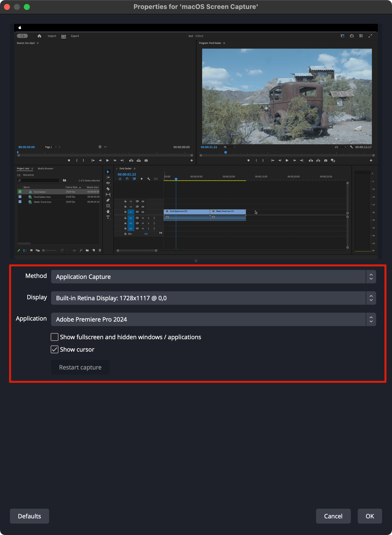Sort project items by Frame Rate
Image resolution: width=392 pixels, height=535 pixels.
coord(72,187)
